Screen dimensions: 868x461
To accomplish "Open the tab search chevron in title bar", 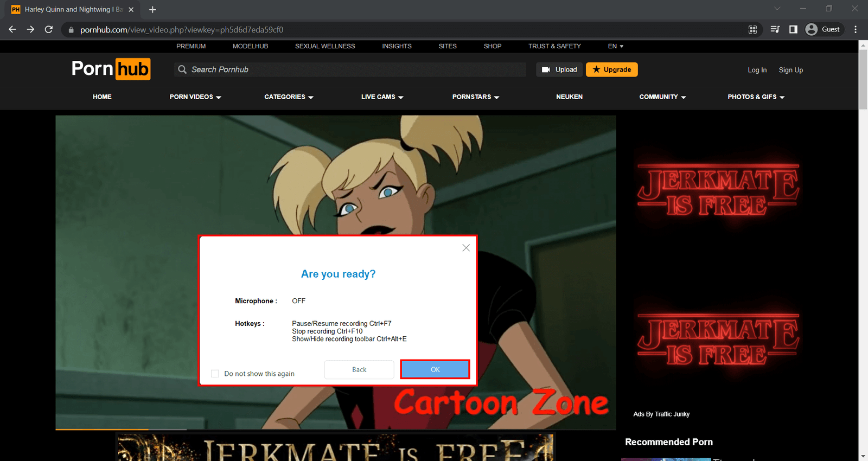I will click(777, 9).
